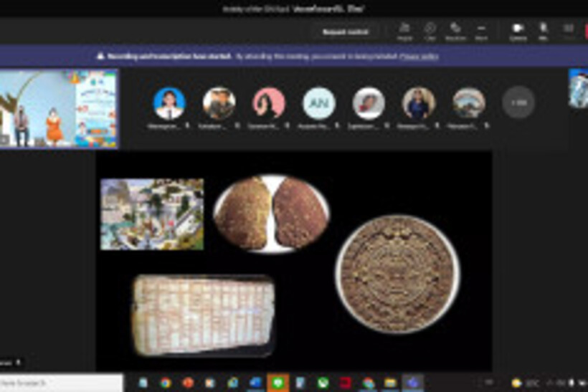Open the Privacy policy link in banner
588x392 pixels.
pyautogui.click(x=419, y=57)
